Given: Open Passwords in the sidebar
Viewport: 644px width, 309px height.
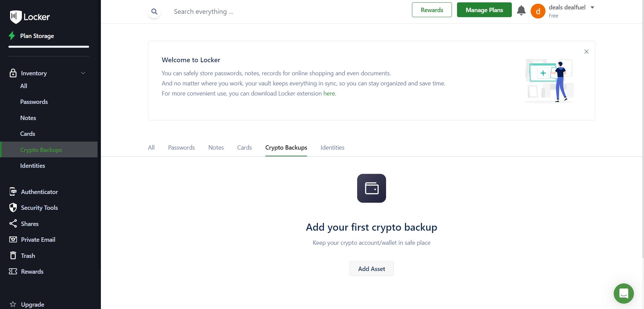Looking at the screenshot, I should click(x=34, y=102).
